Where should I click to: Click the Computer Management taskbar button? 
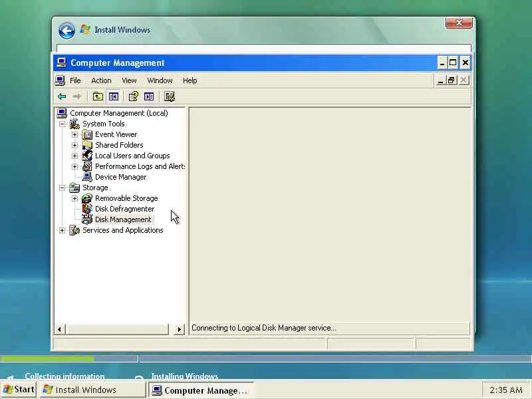(200, 390)
